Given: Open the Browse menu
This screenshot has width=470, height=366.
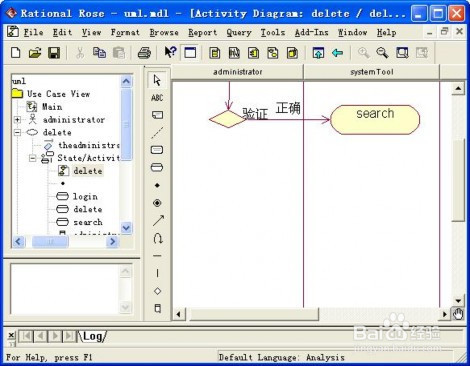Looking at the screenshot, I should point(164,33).
